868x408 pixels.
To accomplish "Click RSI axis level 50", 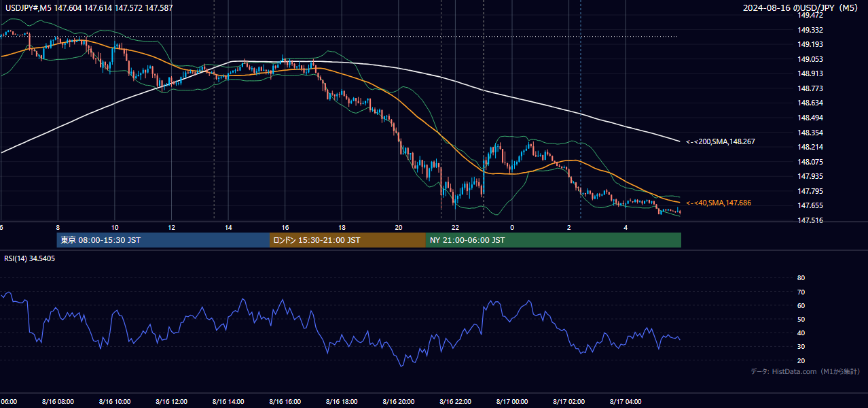I will tap(801, 319).
